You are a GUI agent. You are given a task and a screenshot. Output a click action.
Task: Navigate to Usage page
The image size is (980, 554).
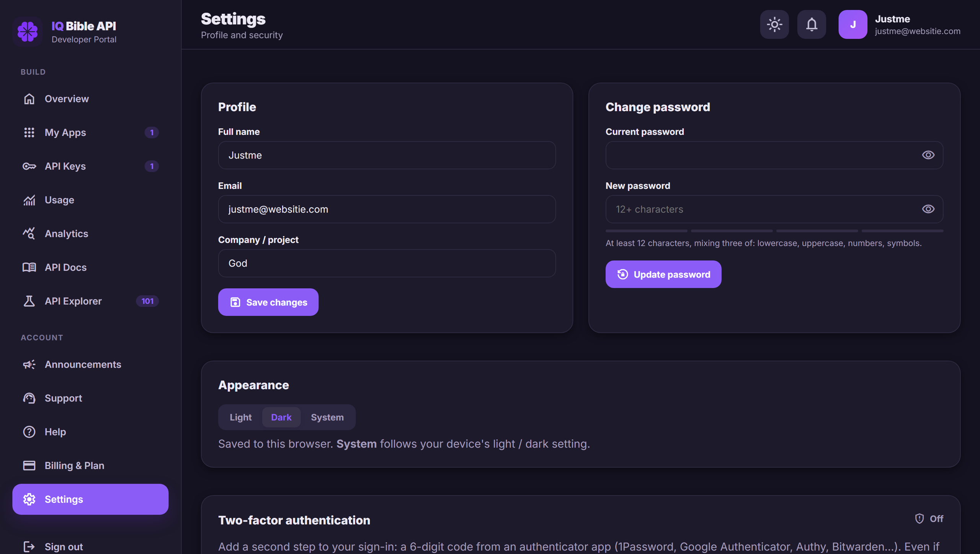pos(90,200)
